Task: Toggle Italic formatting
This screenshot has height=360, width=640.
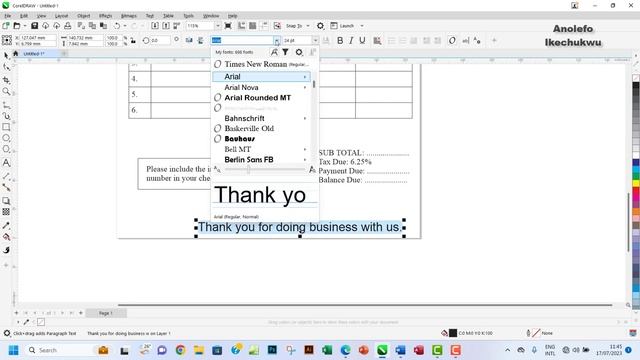Action: (351, 40)
